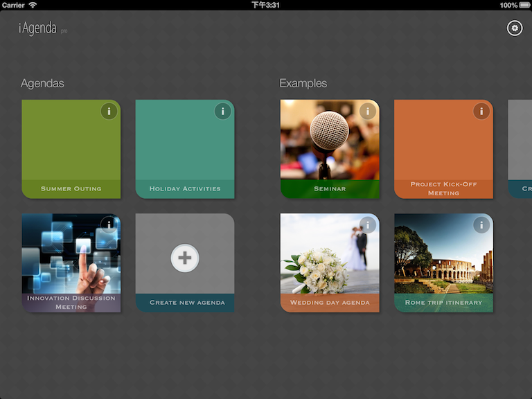Click the Holiday Activities title label

[185, 188]
